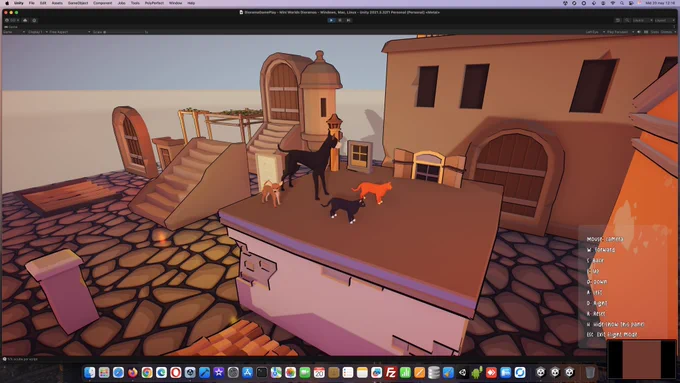Open Xcode from the dock

[x=204, y=372]
